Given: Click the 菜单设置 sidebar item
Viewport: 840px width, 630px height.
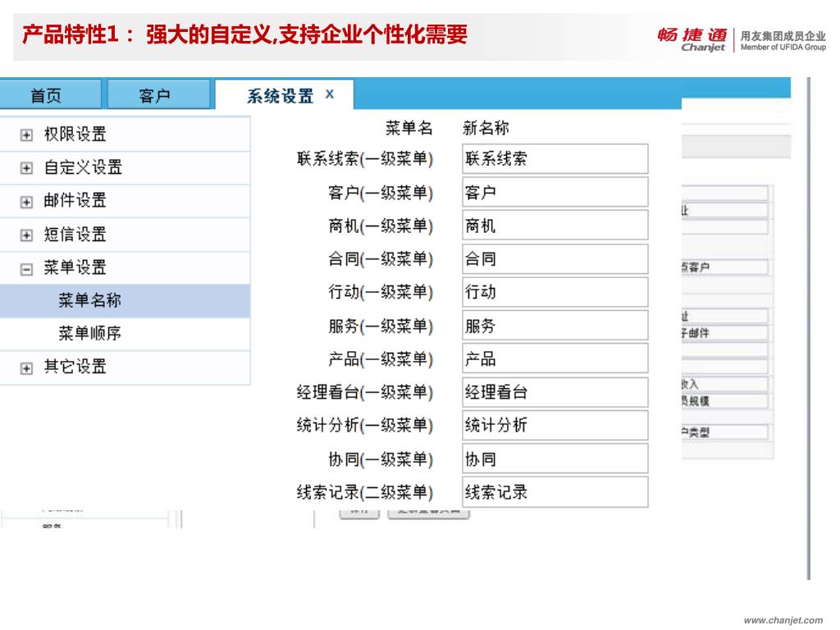Looking at the screenshot, I should pos(75,267).
